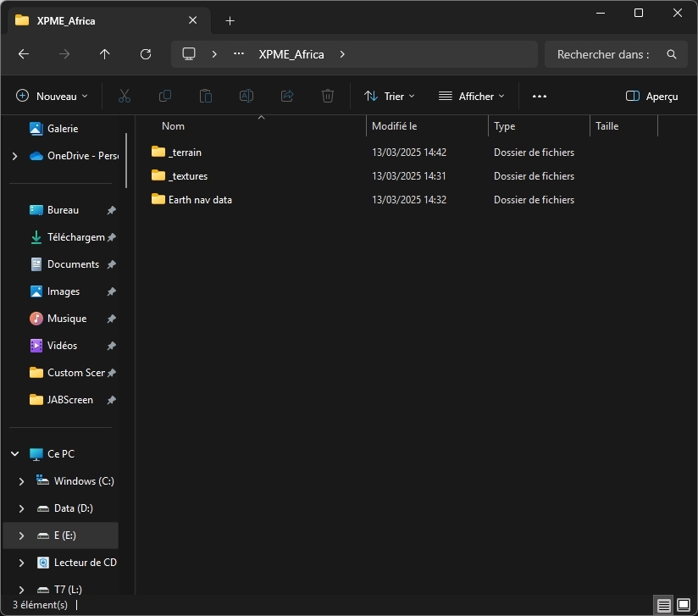
Task: Click the Share icon in toolbar
Action: 287,97
